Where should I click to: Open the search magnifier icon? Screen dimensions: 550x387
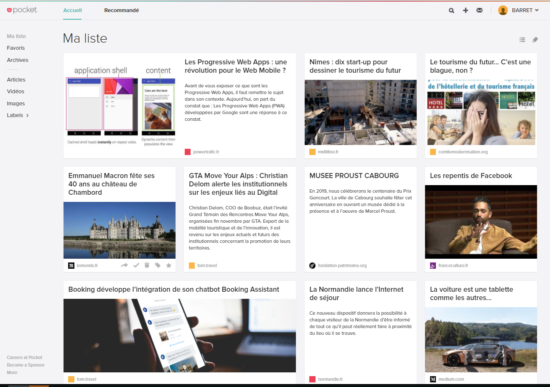(451, 11)
